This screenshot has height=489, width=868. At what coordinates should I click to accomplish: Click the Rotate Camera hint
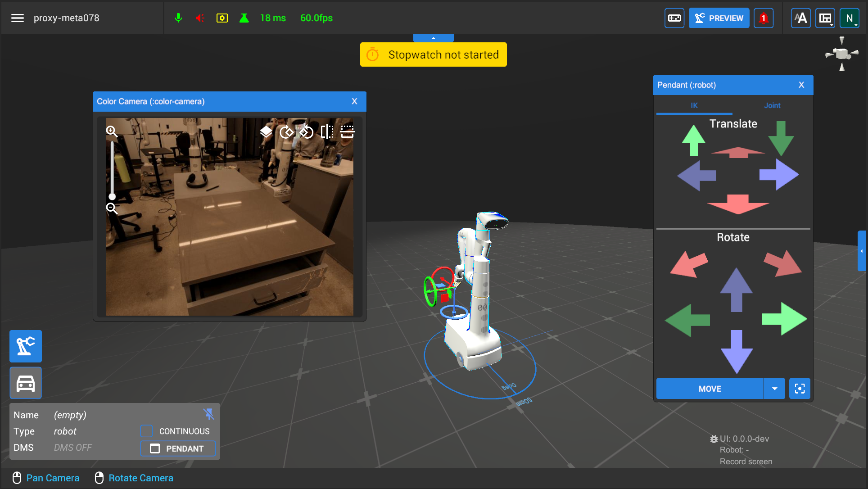134,478
